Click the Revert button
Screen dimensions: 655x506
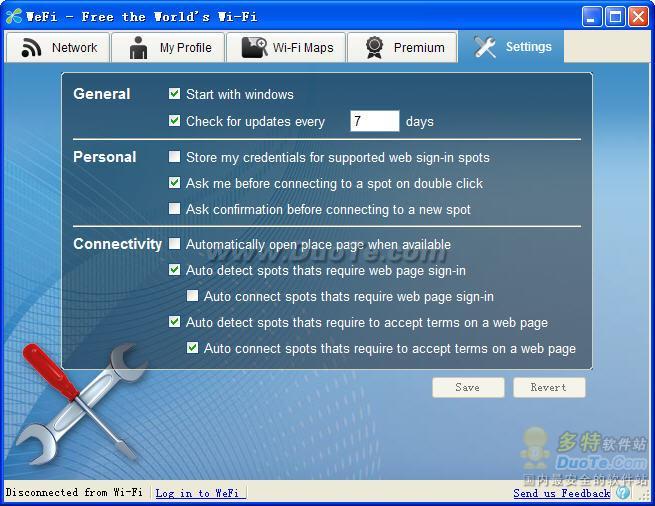point(549,387)
